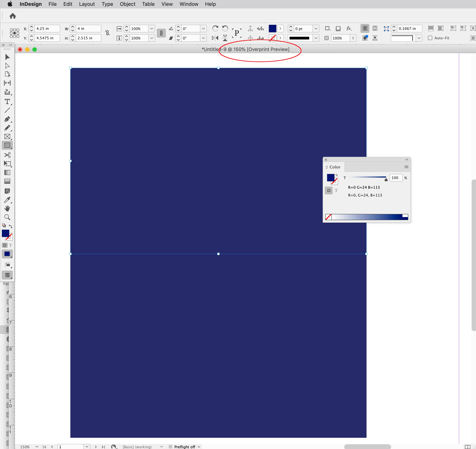Pick the Eyedropper tool

[7, 200]
